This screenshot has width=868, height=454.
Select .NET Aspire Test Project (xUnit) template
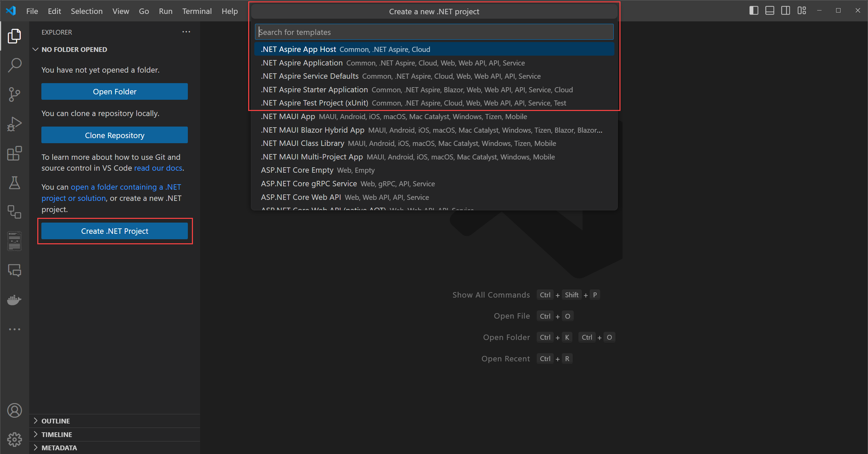tap(434, 103)
